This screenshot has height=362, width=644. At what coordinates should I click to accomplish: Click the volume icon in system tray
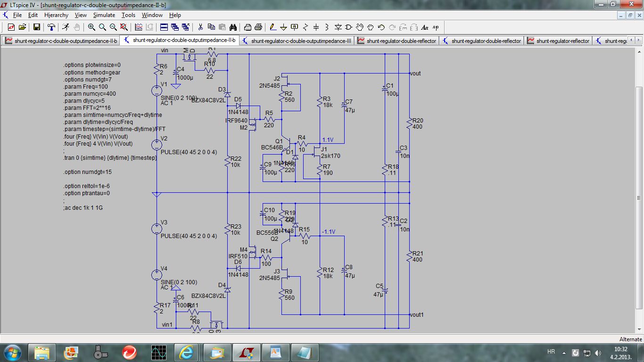pyautogui.click(x=598, y=353)
